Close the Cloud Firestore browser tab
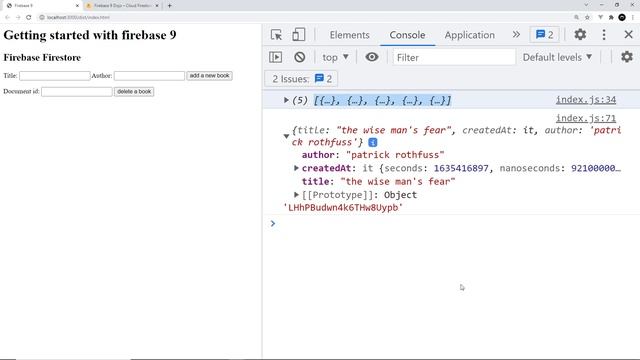 157,6
